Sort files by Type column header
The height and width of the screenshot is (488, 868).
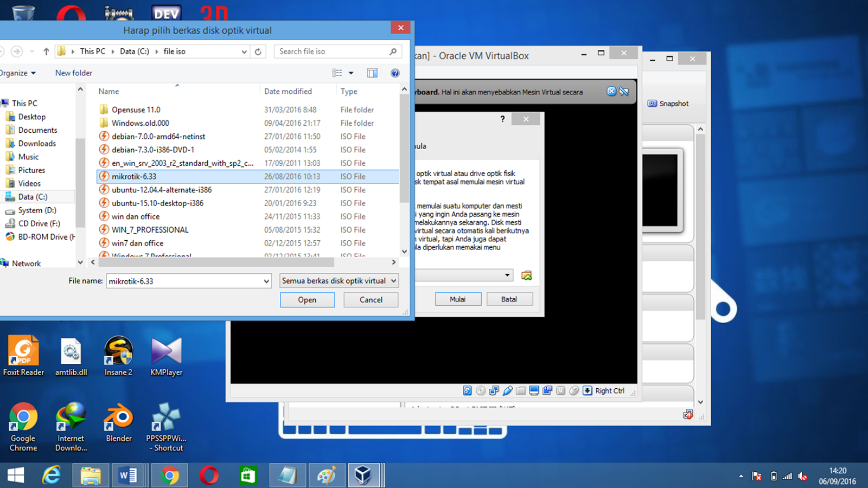[349, 91]
